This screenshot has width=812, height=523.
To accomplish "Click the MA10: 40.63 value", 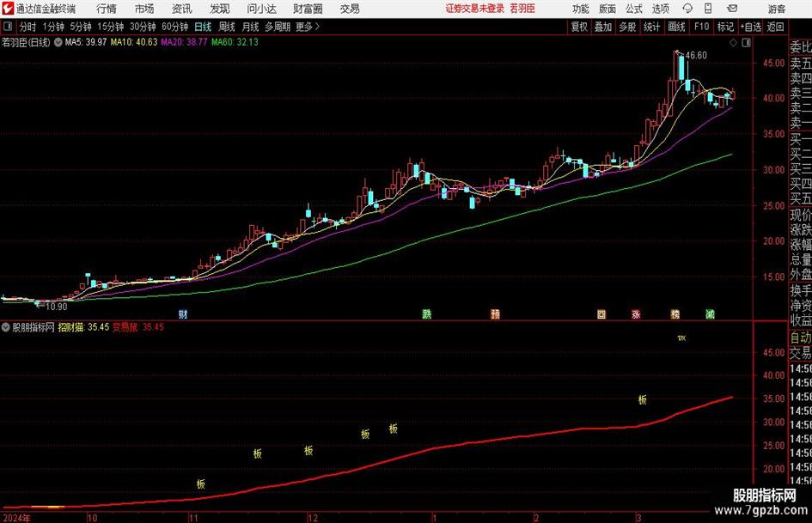I will (x=134, y=42).
